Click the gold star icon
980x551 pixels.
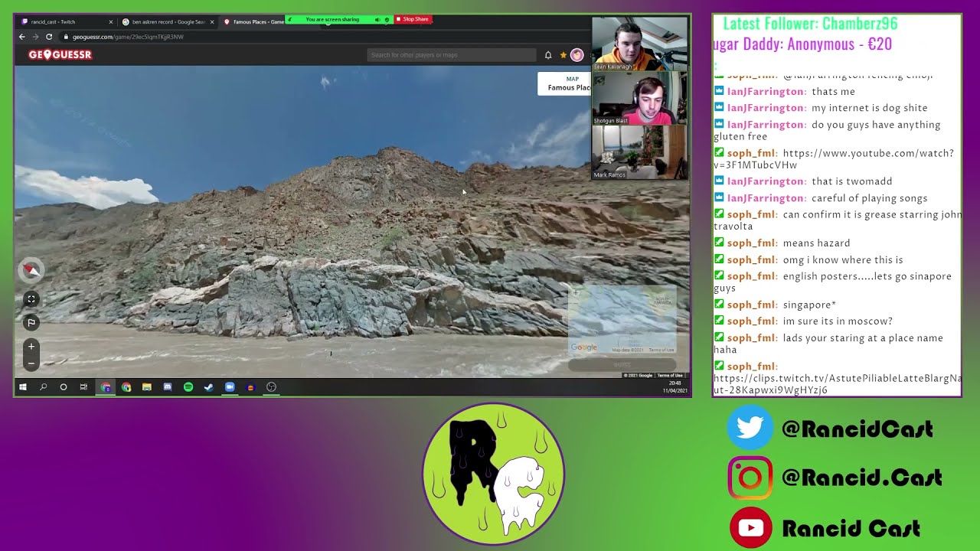[x=563, y=55]
